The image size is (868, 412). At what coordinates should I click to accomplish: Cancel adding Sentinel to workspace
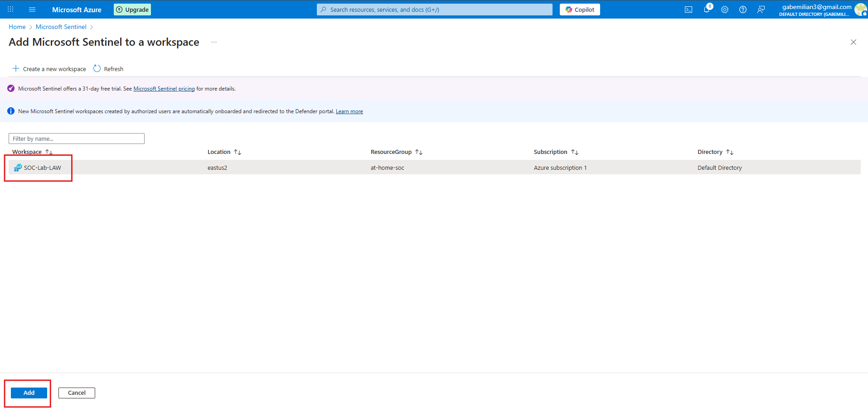(x=77, y=393)
